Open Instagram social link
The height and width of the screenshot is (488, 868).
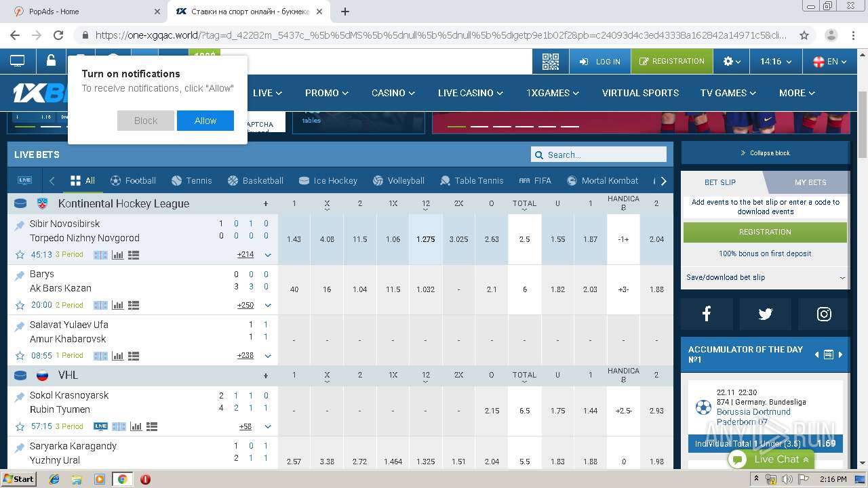[x=824, y=314]
